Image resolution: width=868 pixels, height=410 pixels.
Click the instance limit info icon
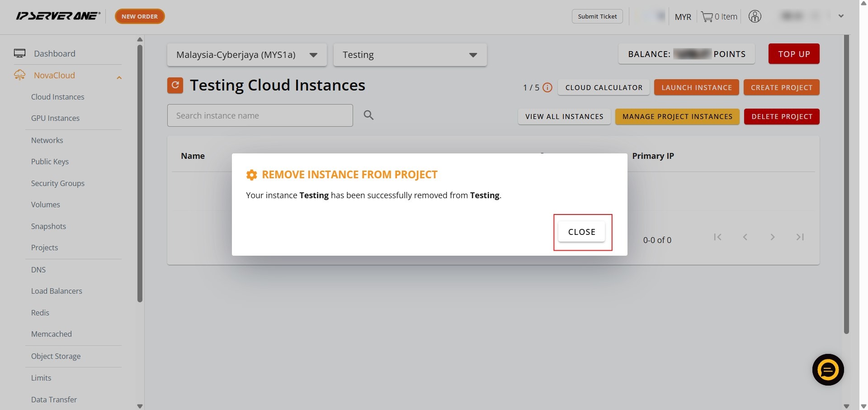pos(547,88)
